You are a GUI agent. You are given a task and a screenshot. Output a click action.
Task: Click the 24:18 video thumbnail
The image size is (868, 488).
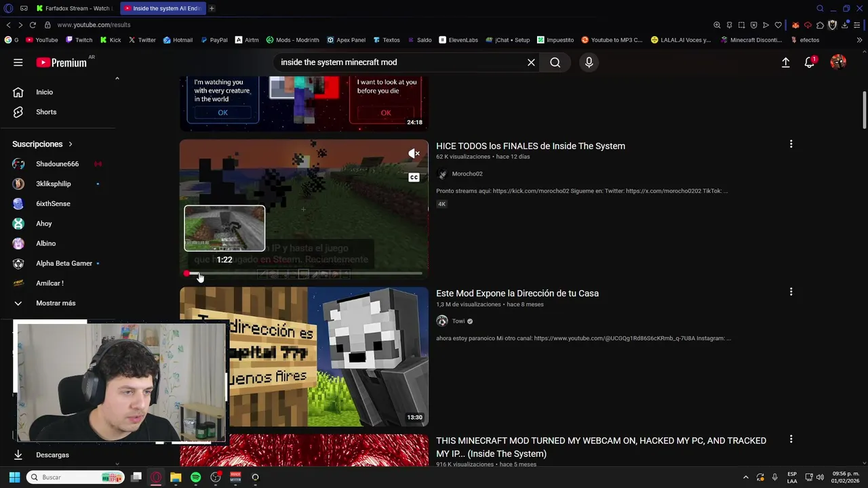click(x=304, y=104)
